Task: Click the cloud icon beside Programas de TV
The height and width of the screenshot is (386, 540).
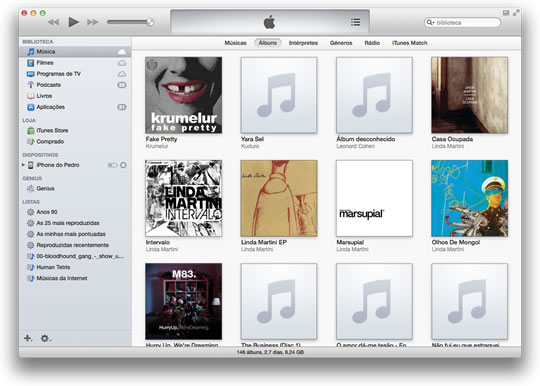Action: [x=122, y=74]
